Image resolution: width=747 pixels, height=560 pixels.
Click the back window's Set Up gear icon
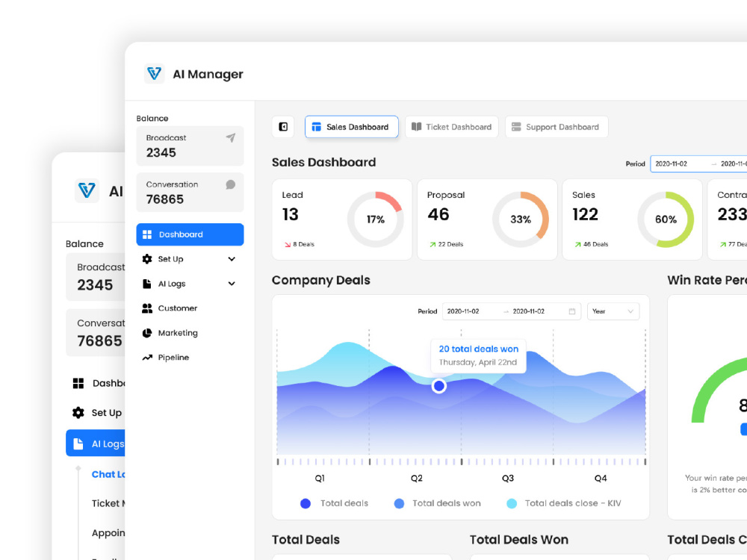click(78, 412)
